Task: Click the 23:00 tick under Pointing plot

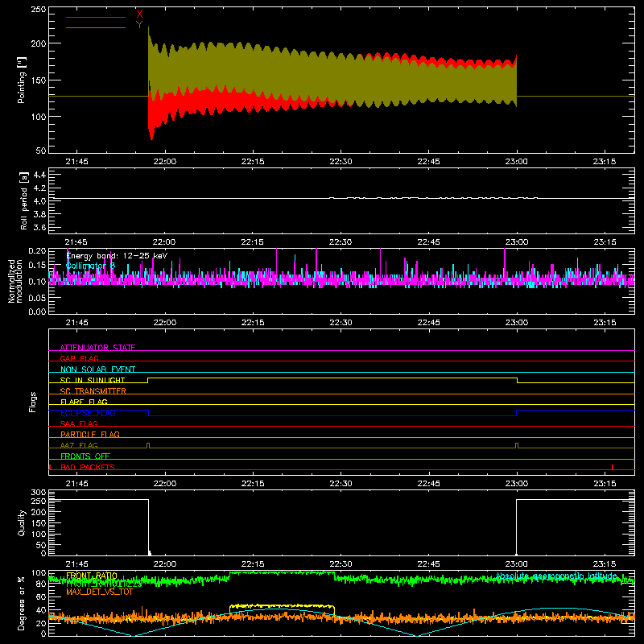Action: pos(516,162)
